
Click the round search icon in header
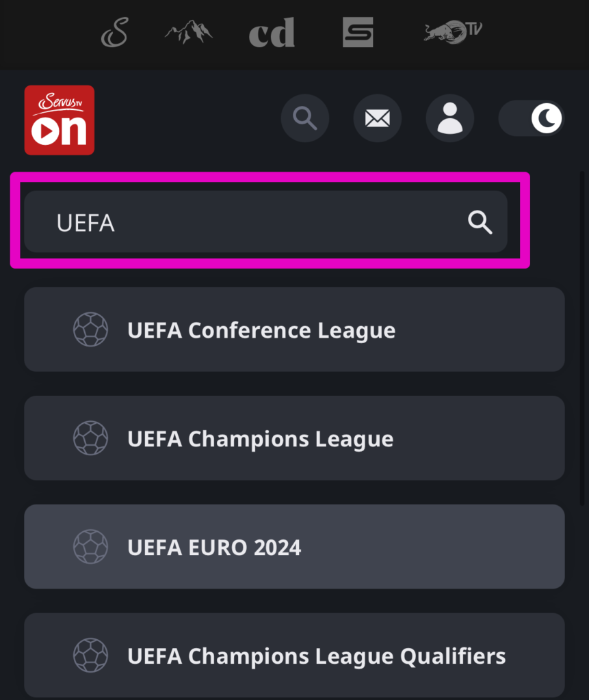coord(305,119)
